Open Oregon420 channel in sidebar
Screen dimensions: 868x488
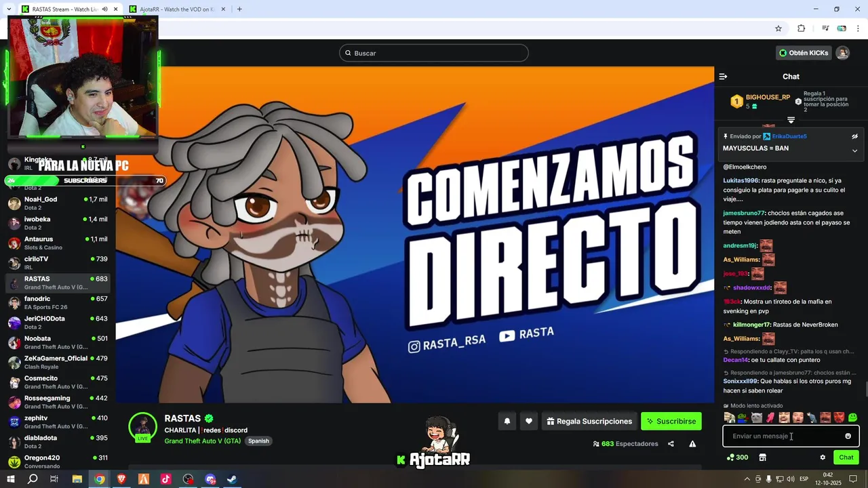coord(58,461)
